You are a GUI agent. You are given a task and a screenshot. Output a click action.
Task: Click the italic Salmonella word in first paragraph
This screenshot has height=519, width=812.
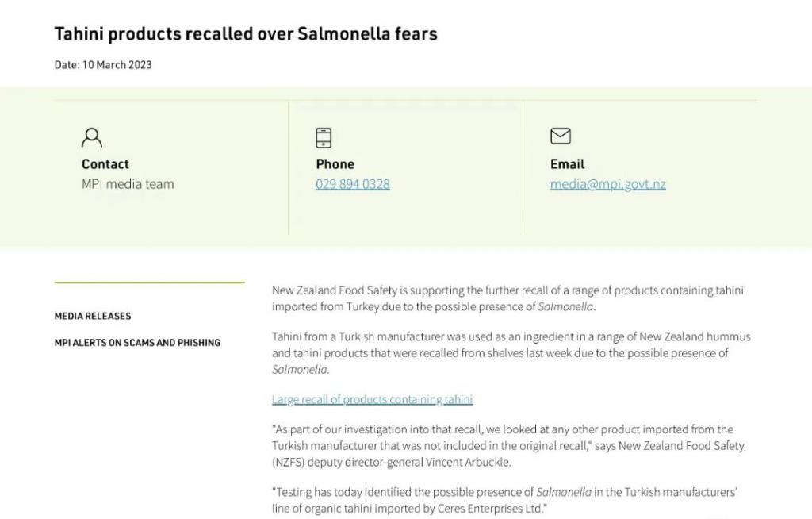coord(565,306)
